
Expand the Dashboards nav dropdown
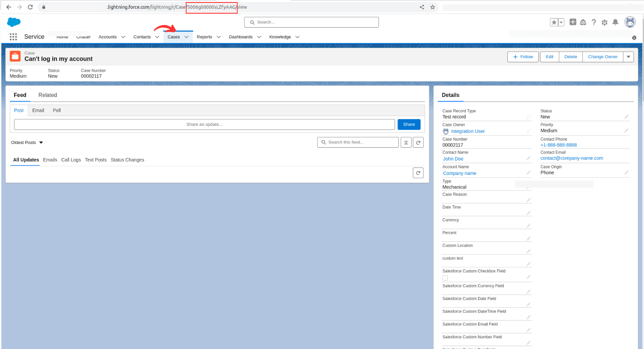click(x=259, y=37)
